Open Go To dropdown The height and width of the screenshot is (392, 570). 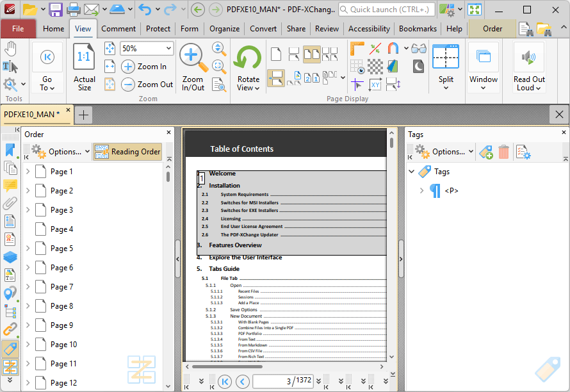pyautogui.click(x=47, y=84)
